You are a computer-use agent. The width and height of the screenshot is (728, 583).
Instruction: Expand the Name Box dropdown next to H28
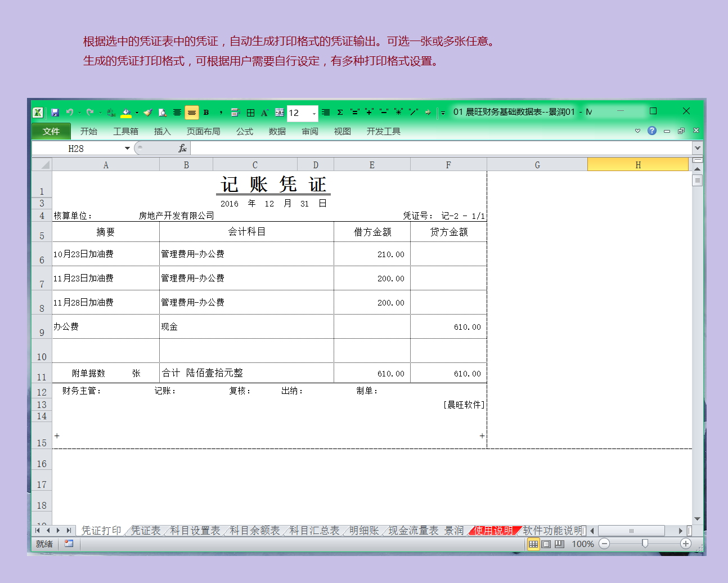click(x=127, y=148)
